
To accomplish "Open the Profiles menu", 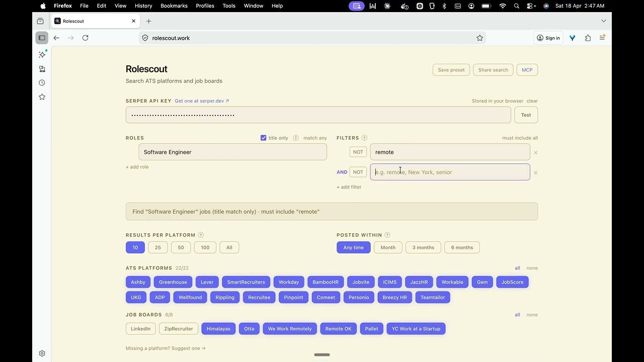I will pos(205,6).
